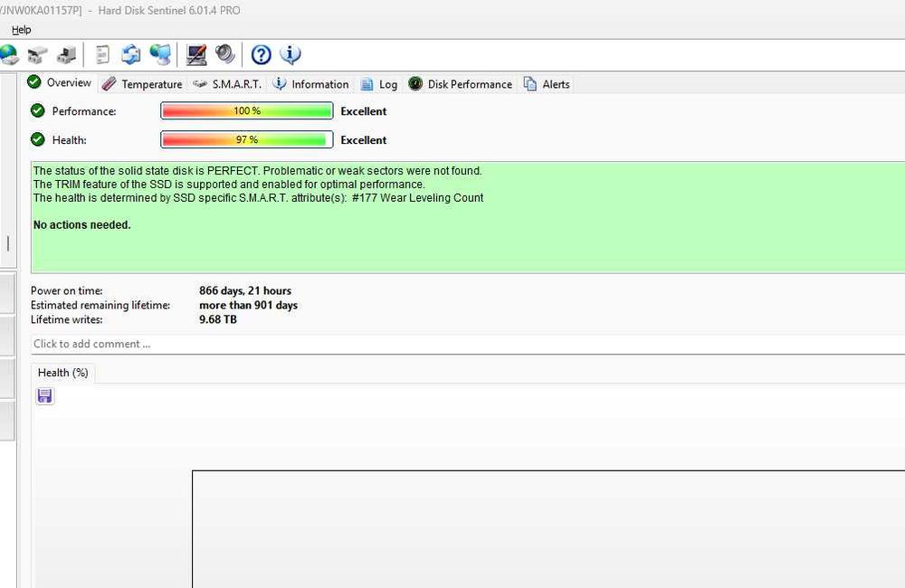905x588 pixels.
Task: Select the Health (%) chart tab
Action: coord(63,373)
